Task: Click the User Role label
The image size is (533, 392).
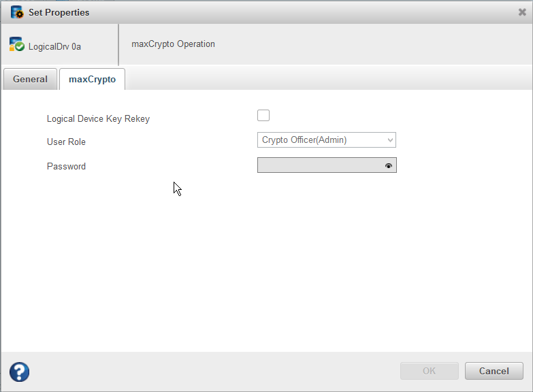Action: [x=66, y=142]
